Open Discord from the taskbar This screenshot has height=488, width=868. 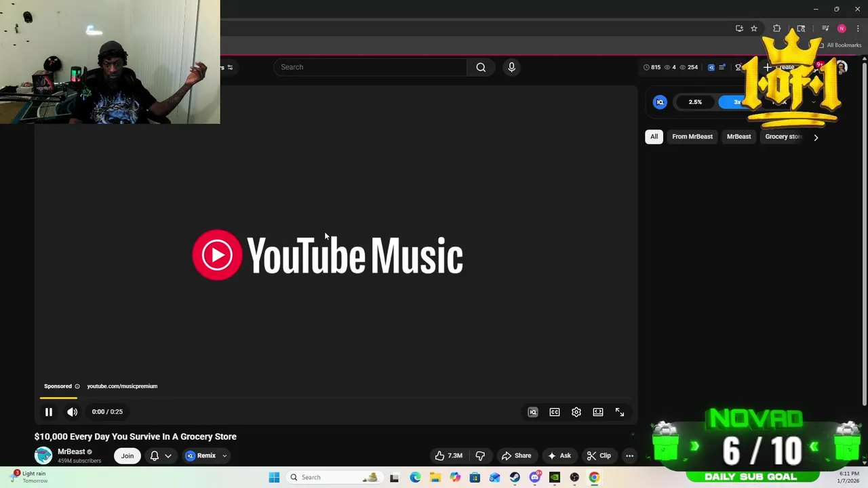[535, 477]
